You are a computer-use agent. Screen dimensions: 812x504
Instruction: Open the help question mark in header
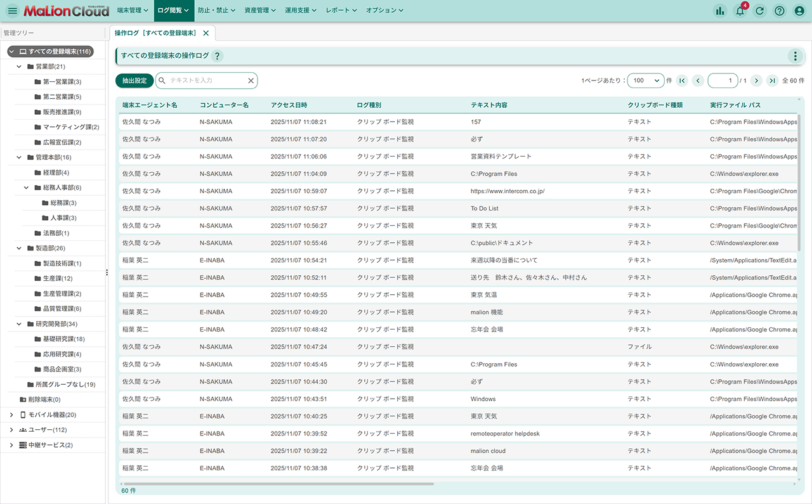click(780, 11)
